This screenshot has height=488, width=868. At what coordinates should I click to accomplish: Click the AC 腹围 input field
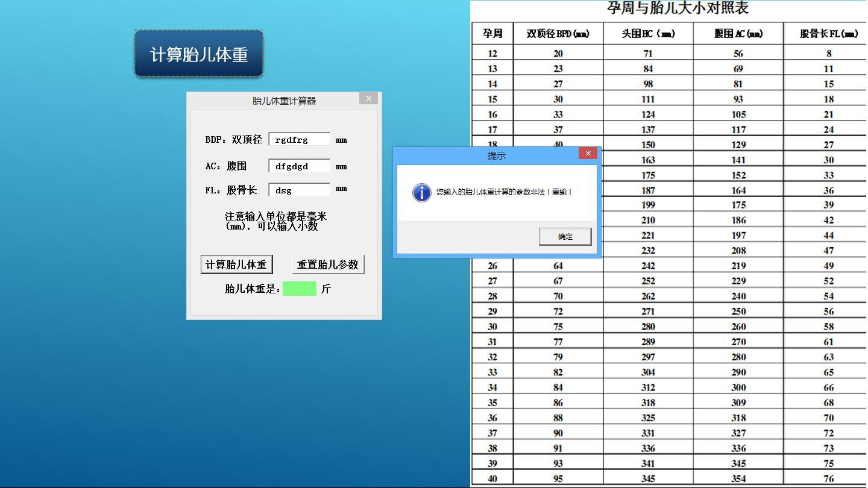point(299,165)
